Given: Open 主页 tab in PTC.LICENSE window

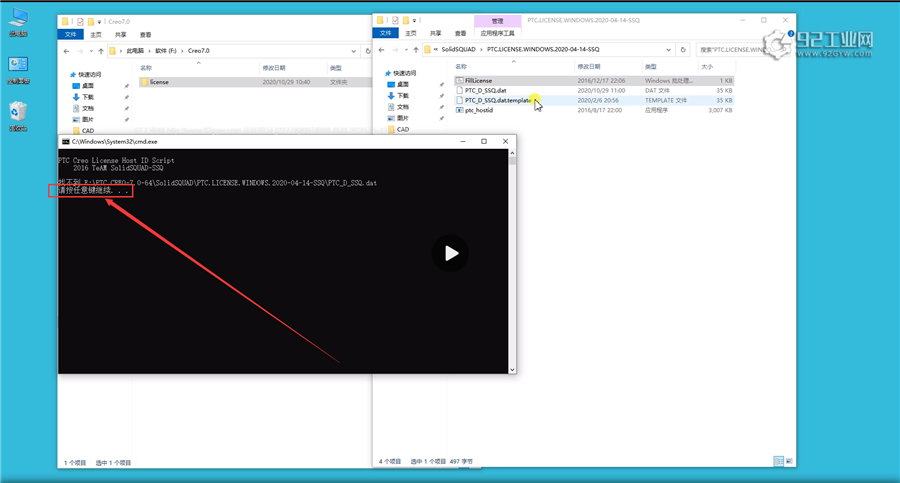Looking at the screenshot, I should [x=411, y=33].
